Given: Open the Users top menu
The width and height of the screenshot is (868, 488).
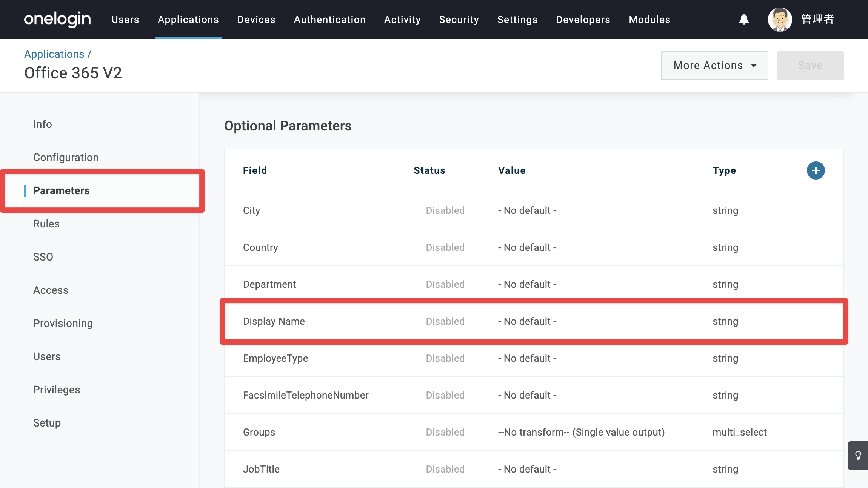Looking at the screenshot, I should pos(125,20).
